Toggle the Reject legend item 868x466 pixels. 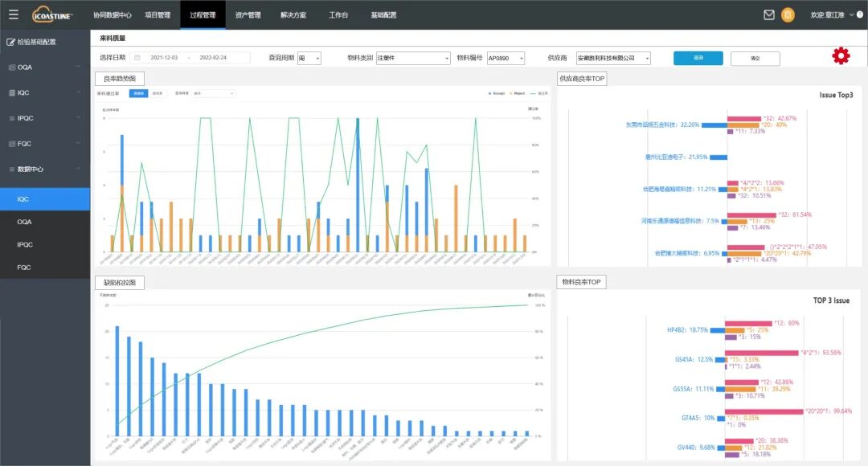[x=517, y=93]
